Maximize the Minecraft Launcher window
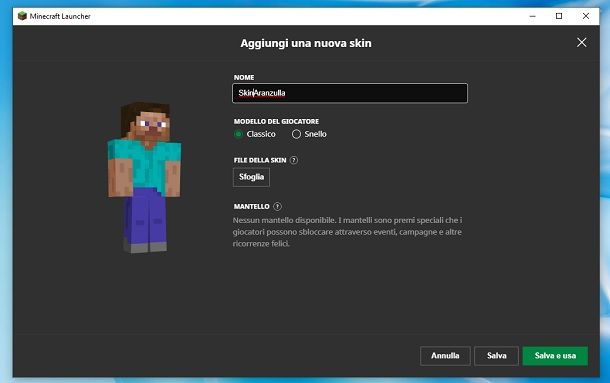This screenshot has height=383, width=610. pos(559,16)
